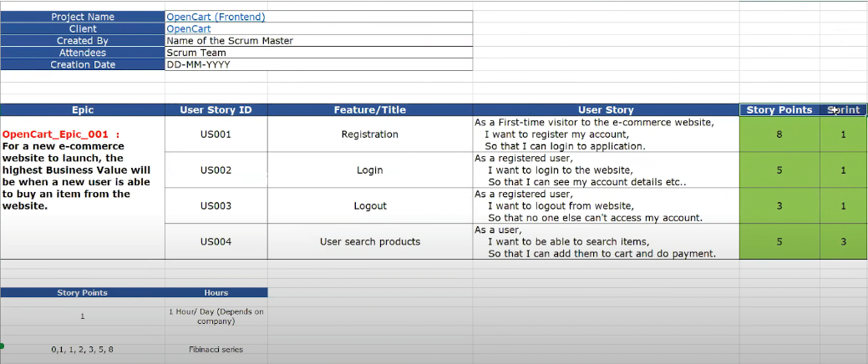Select the 'Name of the Scrum Master' cell
868x364 pixels.
point(318,41)
